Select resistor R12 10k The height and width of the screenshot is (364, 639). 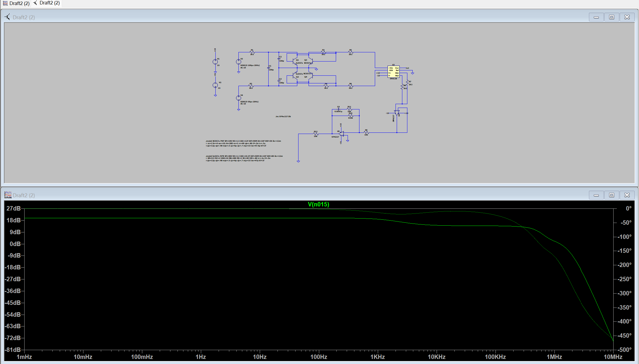tap(316, 134)
